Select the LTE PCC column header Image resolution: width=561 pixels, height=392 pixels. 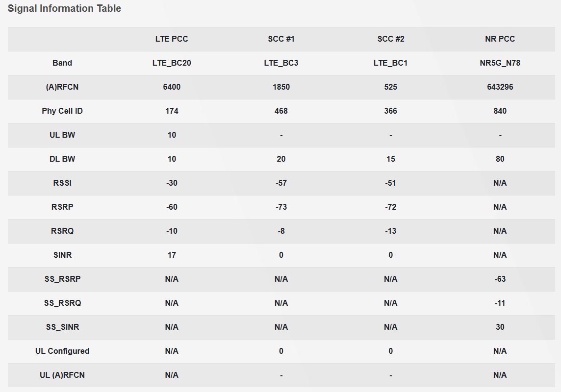coord(172,39)
